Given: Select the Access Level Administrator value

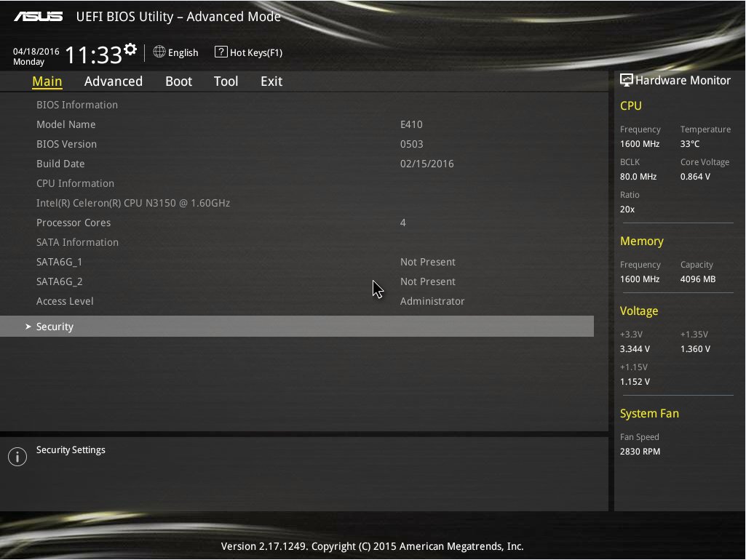Looking at the screenshot, I should pos(432,301).
